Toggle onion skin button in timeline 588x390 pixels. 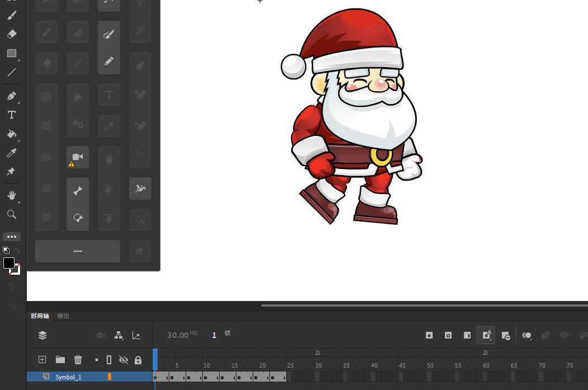[x=527, y=336]
